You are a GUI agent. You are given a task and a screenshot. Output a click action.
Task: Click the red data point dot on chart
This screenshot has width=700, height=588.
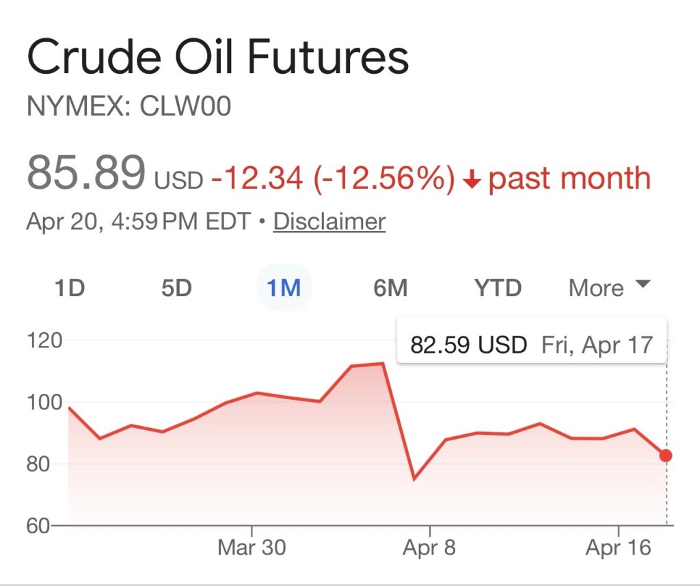(x=666, y=455)
